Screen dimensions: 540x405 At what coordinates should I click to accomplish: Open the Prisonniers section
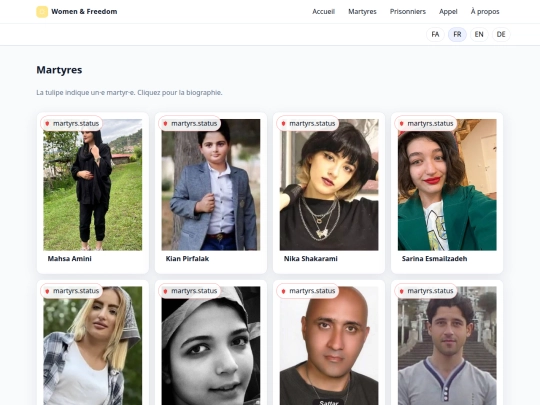click(408, 12)
